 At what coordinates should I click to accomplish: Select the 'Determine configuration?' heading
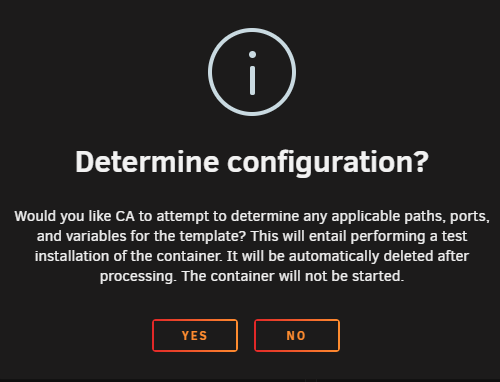point(252,162)
